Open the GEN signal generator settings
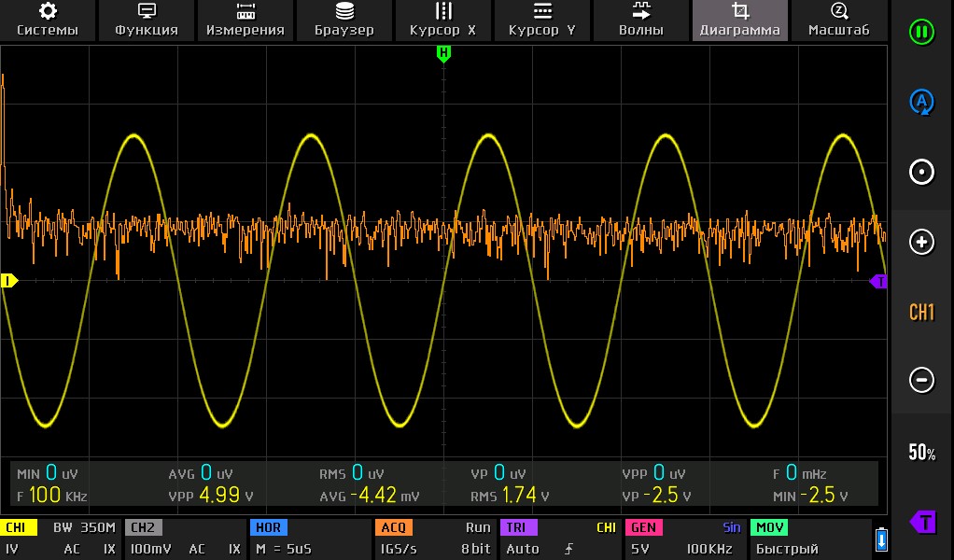 [x=686, y=539]
